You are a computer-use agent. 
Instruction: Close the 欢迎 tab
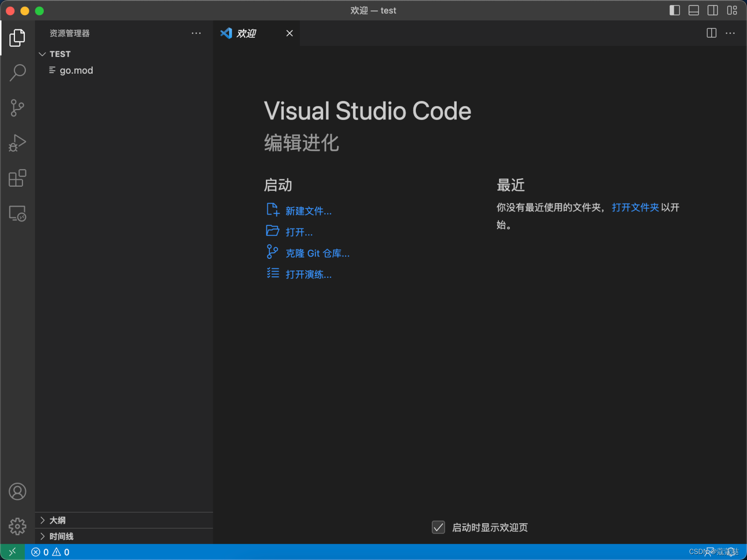pyautogui.click(x=289, y=33)
